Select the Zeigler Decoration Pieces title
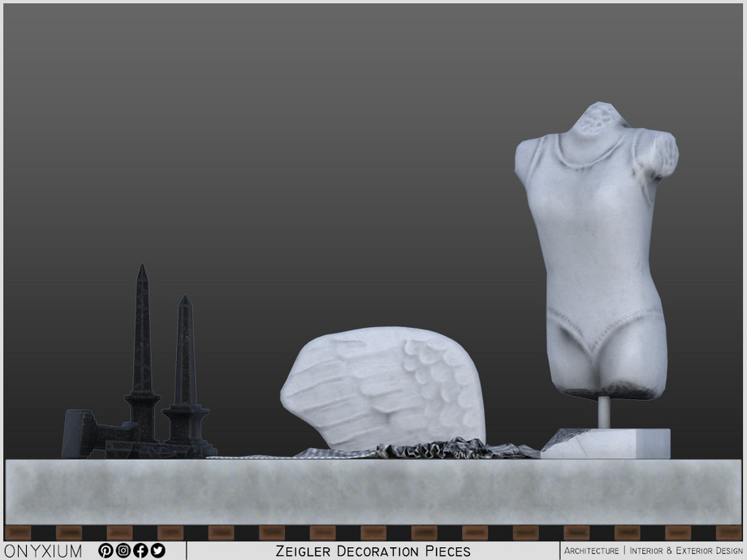Screen dimensions: 747x560 373,551
